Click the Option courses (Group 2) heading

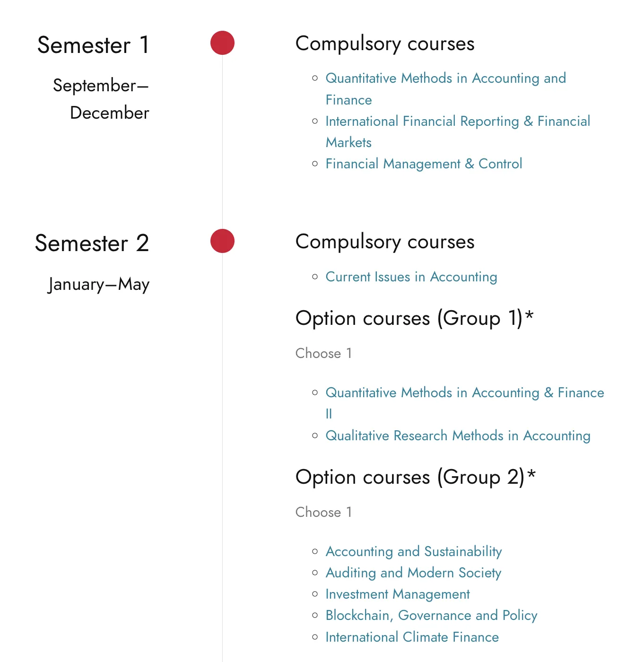click(415, 477)
